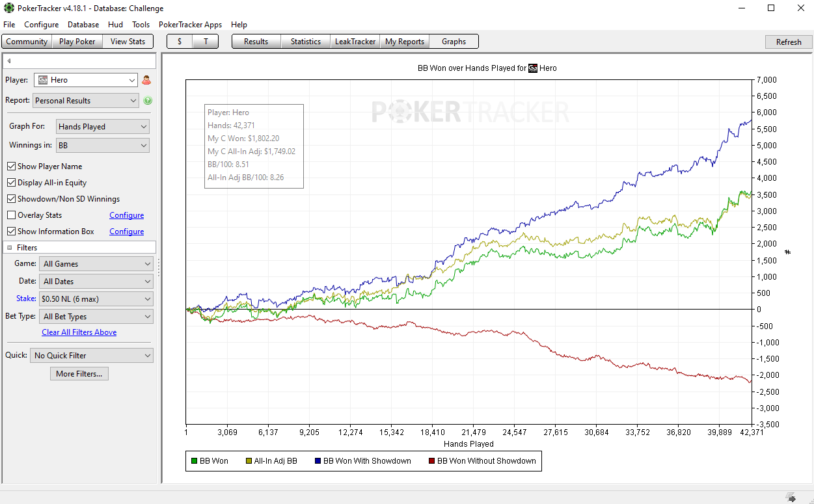Switch to the LeakTracker tab
814x504 pixels.
tap(355, 42)
